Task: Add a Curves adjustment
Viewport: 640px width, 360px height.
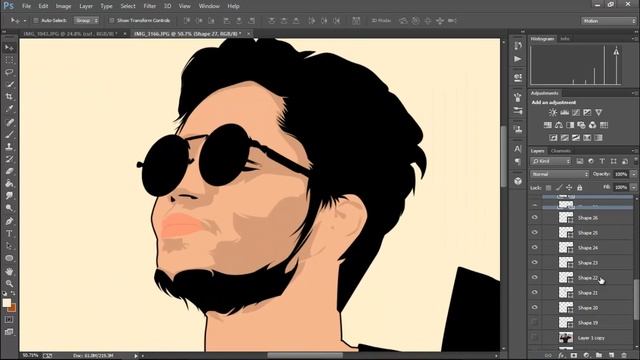Action: [x=576, y=112]
